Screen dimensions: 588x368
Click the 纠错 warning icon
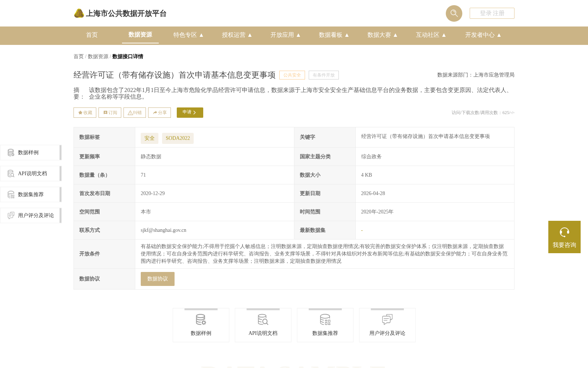pos(130,113)
